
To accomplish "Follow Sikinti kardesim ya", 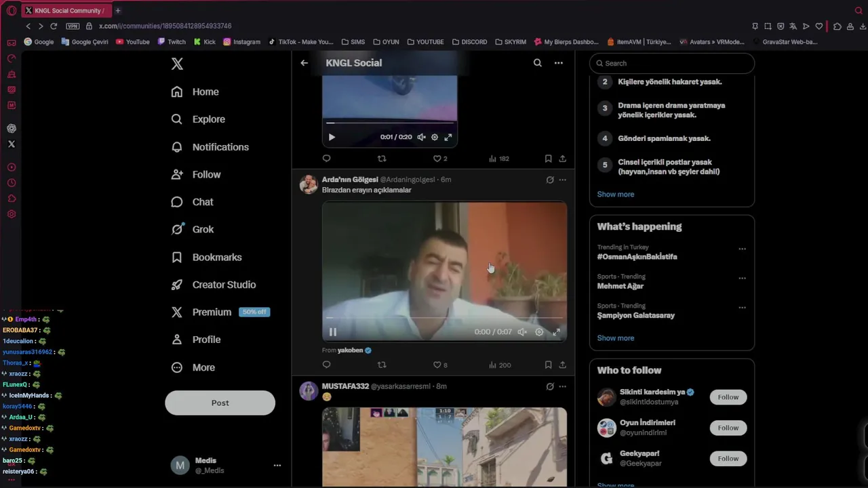I will (x=728, y=397).
